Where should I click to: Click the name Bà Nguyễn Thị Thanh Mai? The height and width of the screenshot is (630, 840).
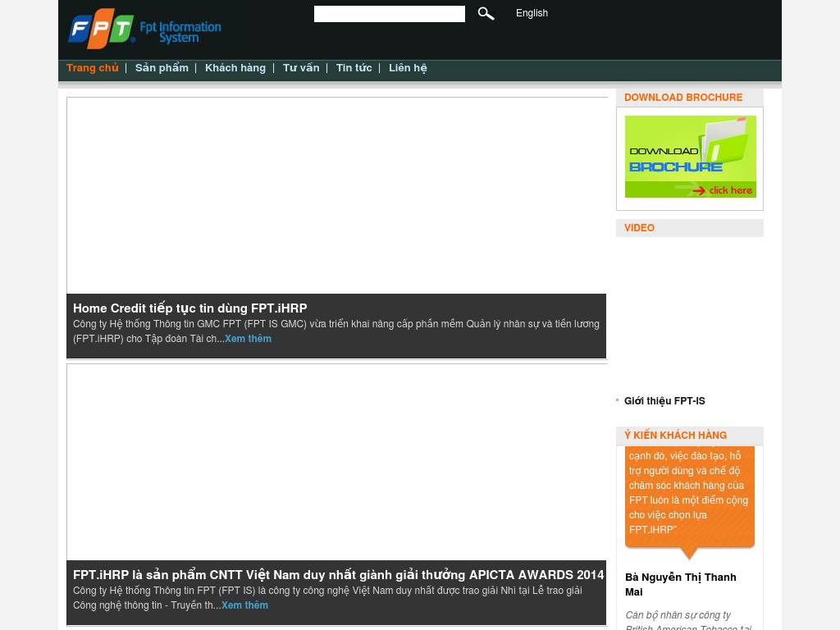coord(680,584)
